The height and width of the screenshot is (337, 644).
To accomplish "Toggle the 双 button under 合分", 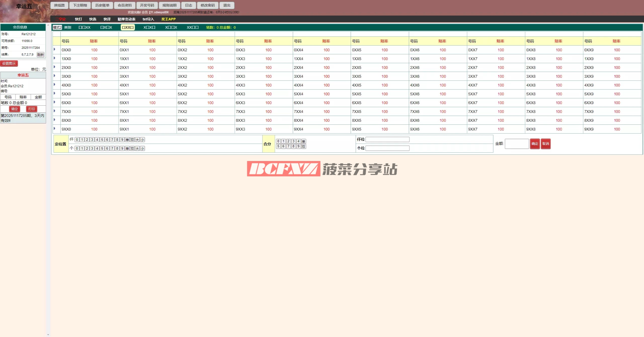I will pyautogui.click(x=303, y=146).
